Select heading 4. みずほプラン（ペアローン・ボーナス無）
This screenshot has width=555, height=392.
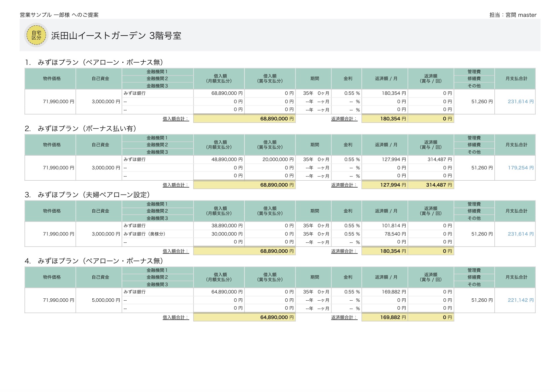pyautogui.click(x=94, y=261)
